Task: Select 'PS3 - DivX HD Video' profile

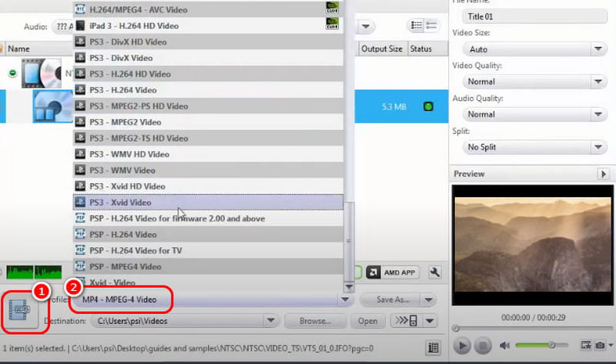Action: coord(208,42)
